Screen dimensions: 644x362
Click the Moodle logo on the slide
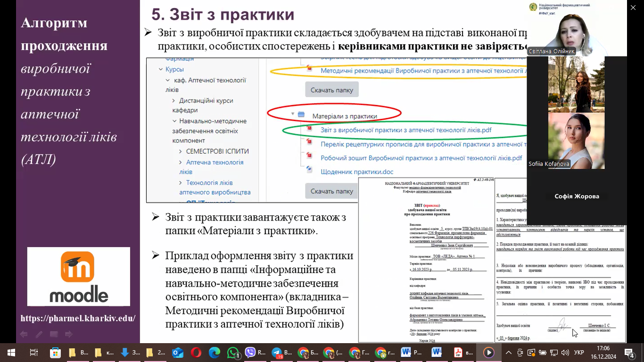coord(79,276)
